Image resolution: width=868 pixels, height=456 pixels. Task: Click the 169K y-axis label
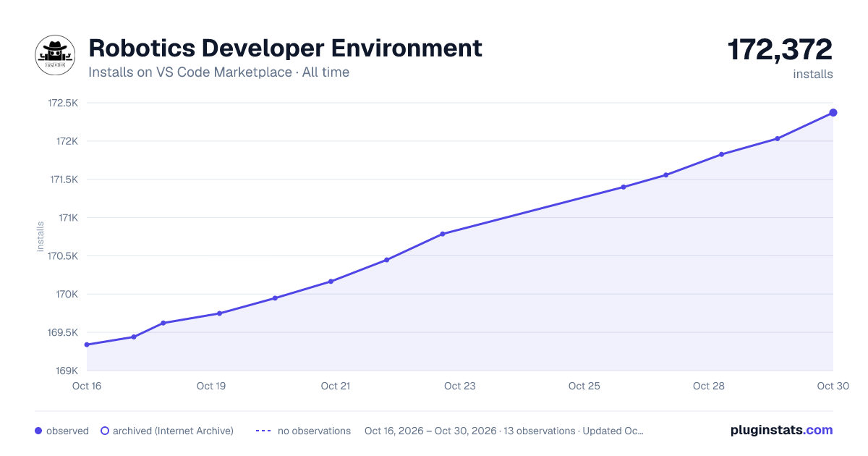tap(67, 371)
